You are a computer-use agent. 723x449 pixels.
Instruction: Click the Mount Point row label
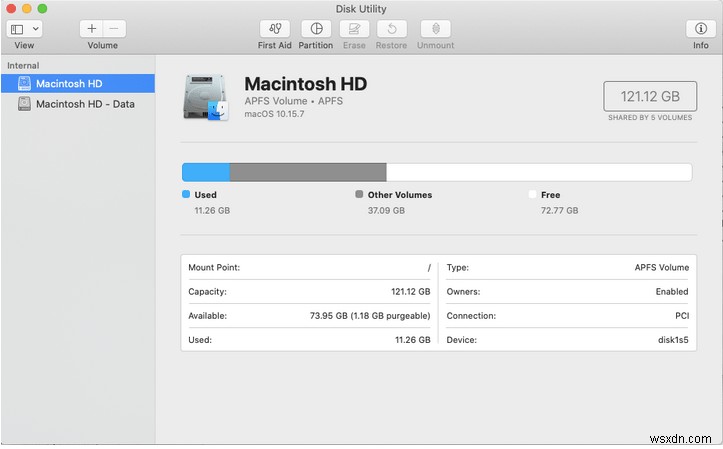click(214, 267)
